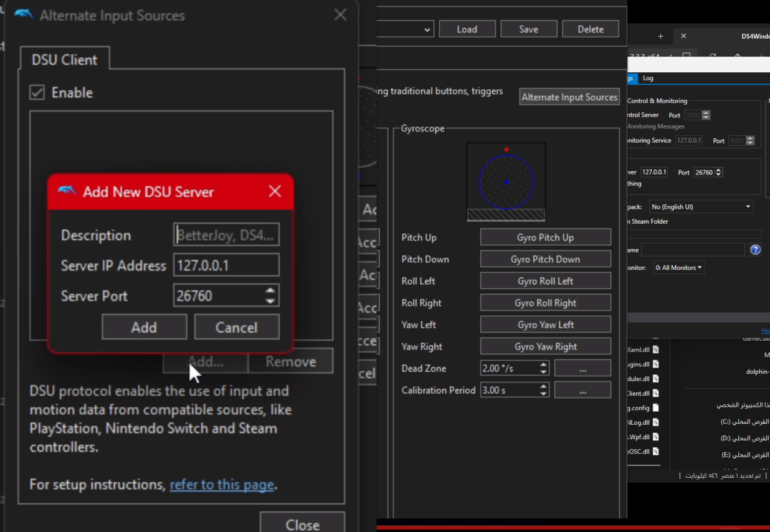Close the file explorer tab with its X
This screenshot has height=532, width=770.
pyautogui.click(x=683, y=36)
